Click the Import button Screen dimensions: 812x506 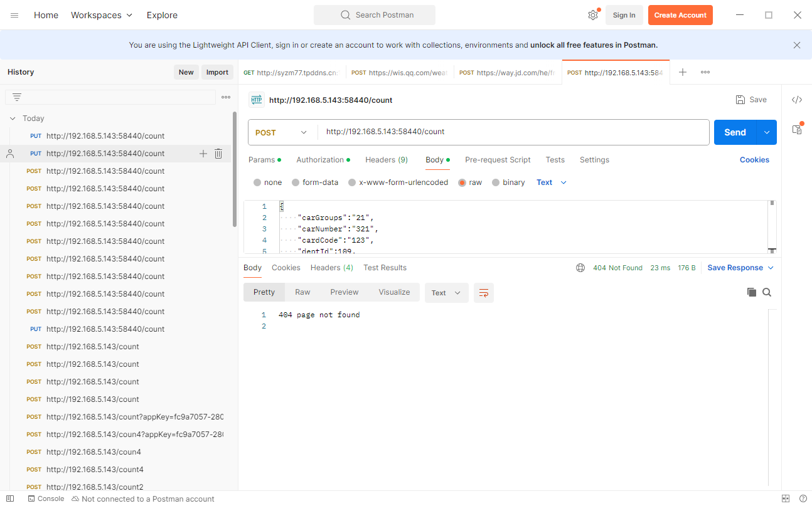[217, 72]
